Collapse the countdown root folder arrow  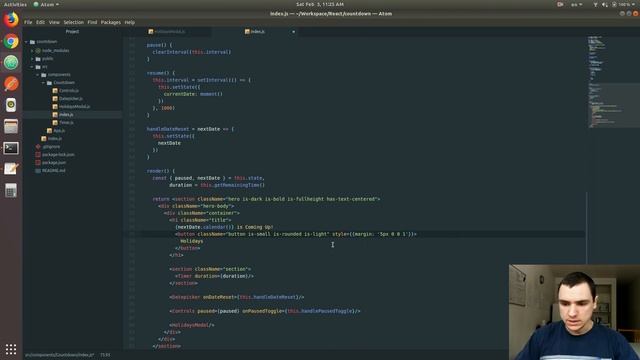(27, 42)
